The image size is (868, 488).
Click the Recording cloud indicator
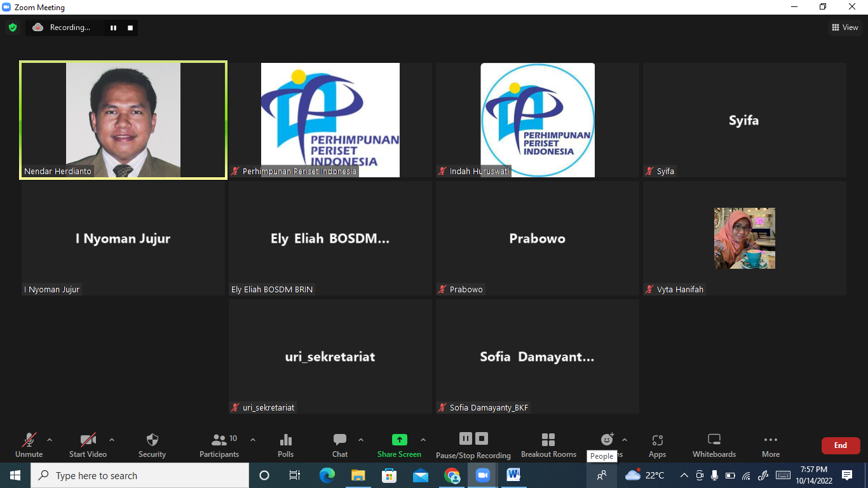(x=38, y=27)
